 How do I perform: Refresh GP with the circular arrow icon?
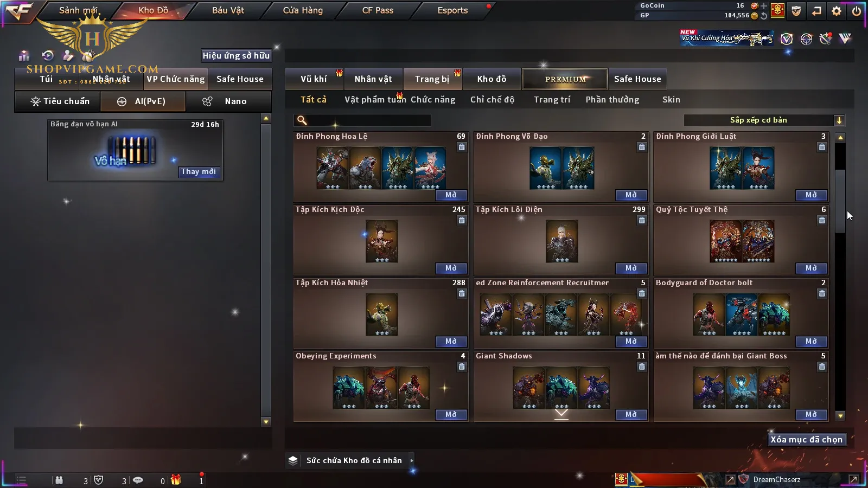click(764, 16)
